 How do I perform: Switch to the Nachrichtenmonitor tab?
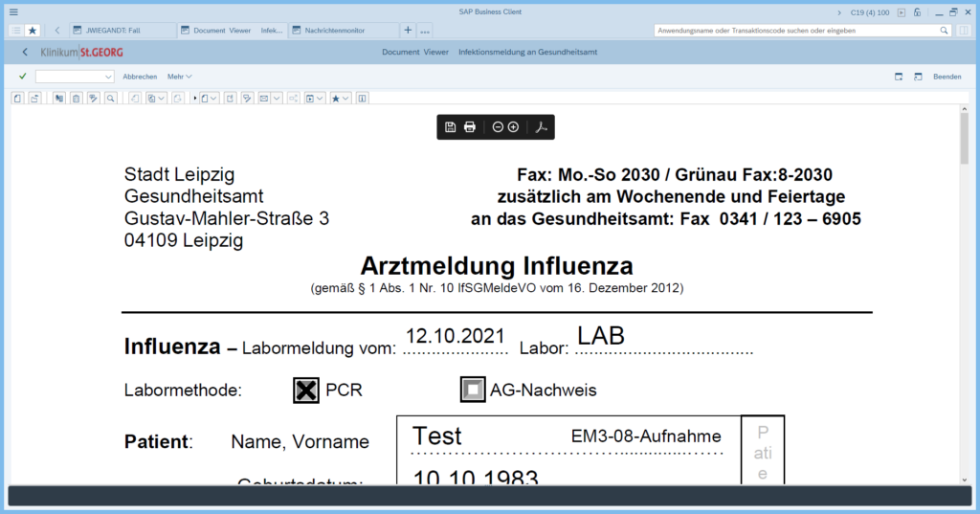[342, 31]
